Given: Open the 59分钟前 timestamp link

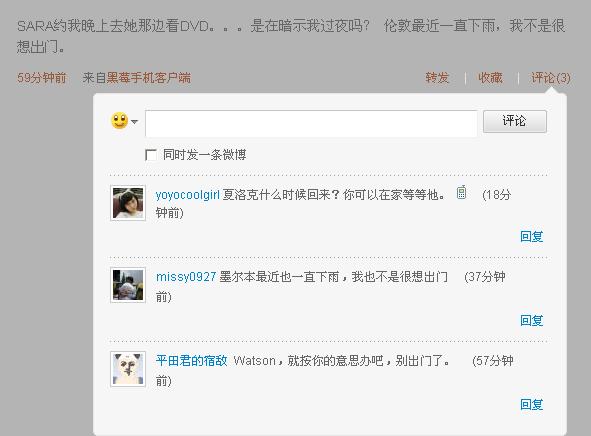Looking at the screenshot, I should click(42, 78).
